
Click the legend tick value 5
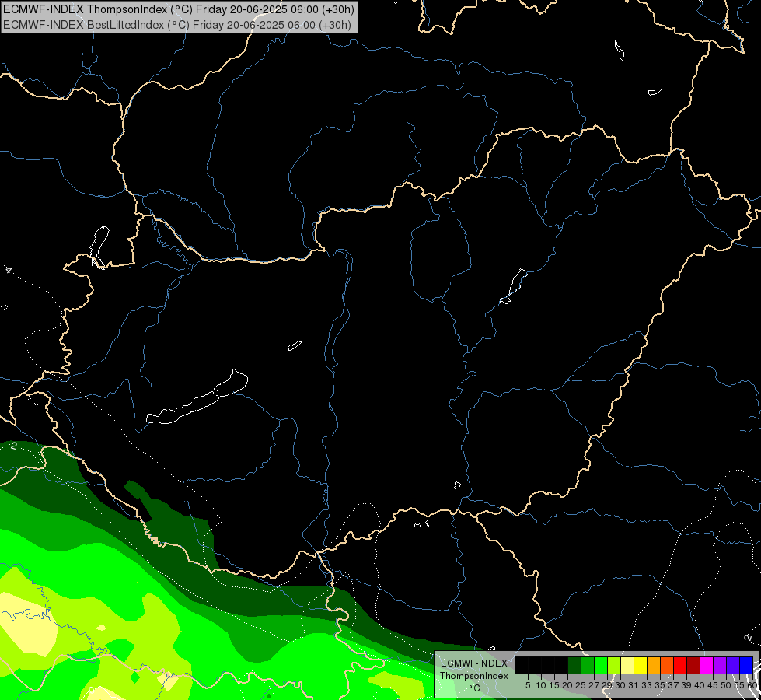[x=528, y=685]
